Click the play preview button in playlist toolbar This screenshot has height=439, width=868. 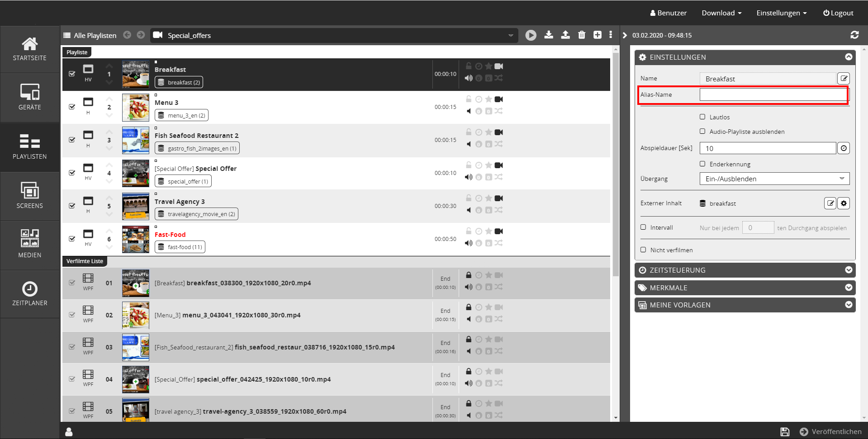531,35
